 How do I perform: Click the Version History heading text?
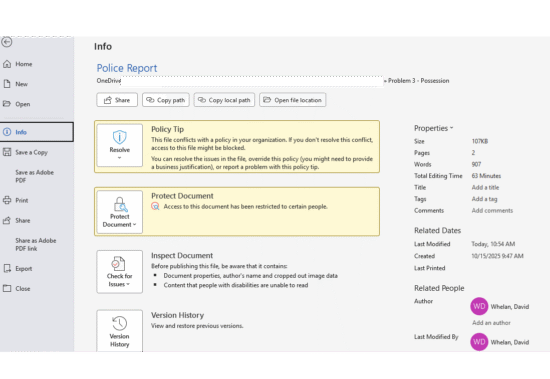(x=177, y=315)
